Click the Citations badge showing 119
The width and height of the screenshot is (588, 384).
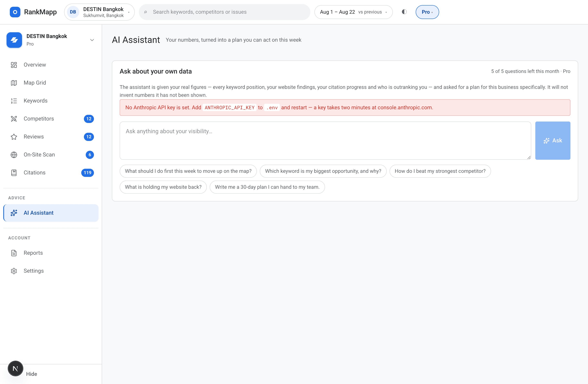point(87,173)
